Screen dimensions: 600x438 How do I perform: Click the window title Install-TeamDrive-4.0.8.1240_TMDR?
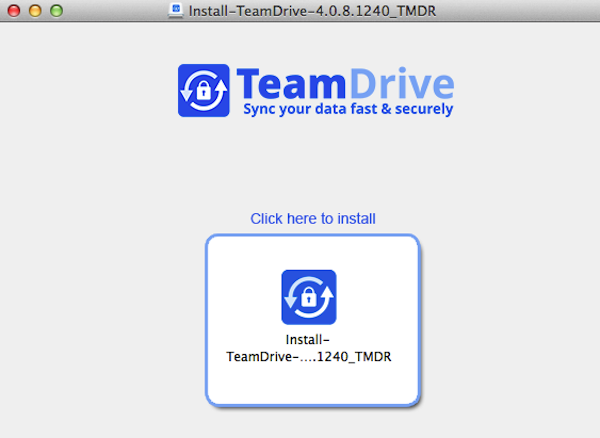[x=312, y=11]
